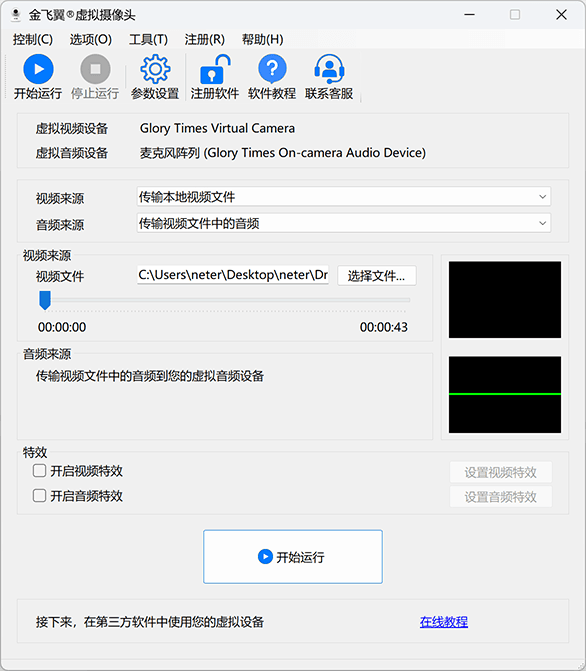
Task: Click the 00:00:00 current time label
Action: [x=62, y=327]
